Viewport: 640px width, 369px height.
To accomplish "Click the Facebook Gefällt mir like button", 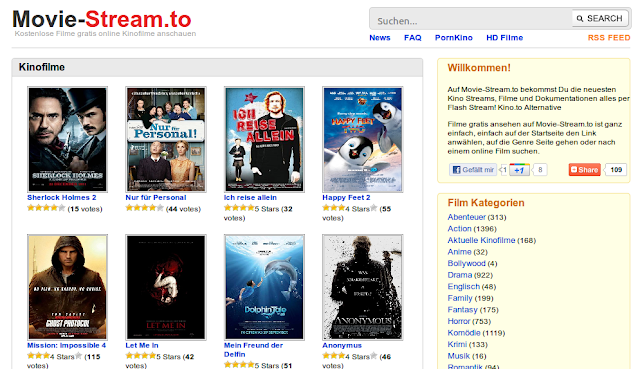I will point(473,169).
